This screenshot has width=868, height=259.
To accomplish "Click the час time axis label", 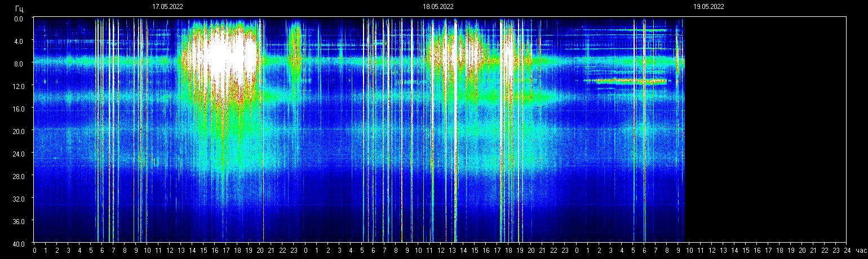I will (x=860, y=250).
